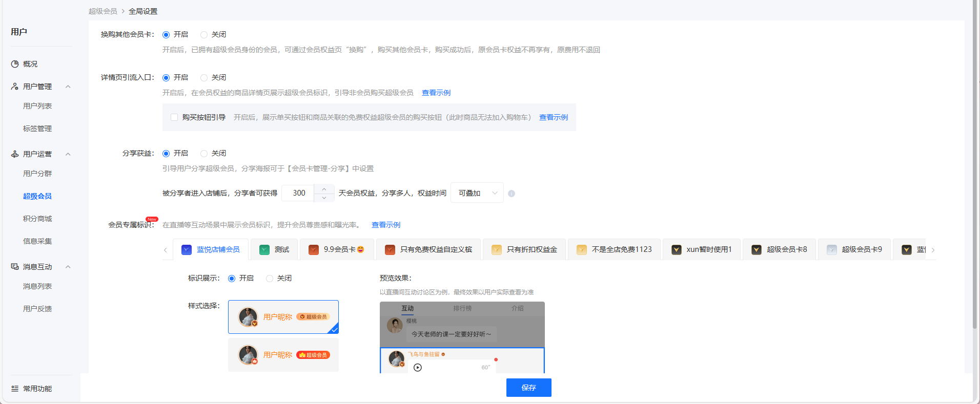Click the days input field showing 300
Screen dimensions: 980x404
tap(299, 193)
